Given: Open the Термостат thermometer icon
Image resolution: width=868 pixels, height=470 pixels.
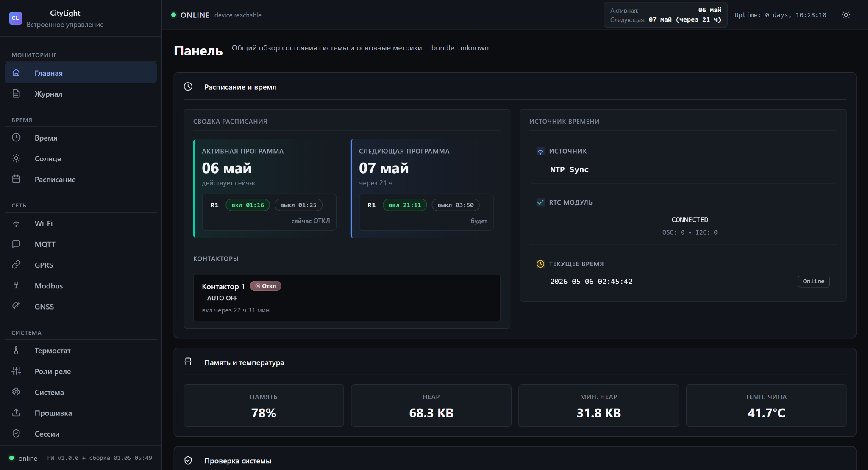Looking at the screenshot, I should coord(16,351).
